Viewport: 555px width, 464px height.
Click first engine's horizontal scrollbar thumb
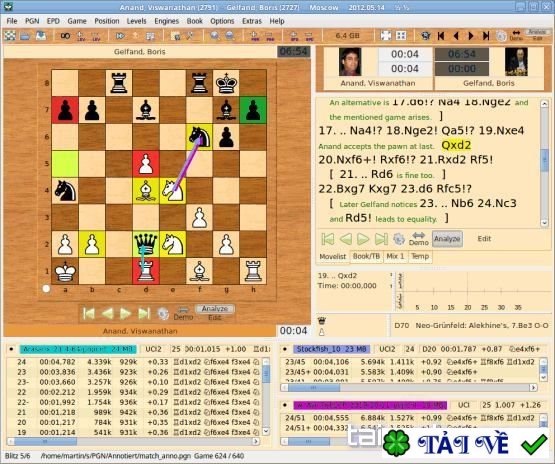(x=45, y=442)
